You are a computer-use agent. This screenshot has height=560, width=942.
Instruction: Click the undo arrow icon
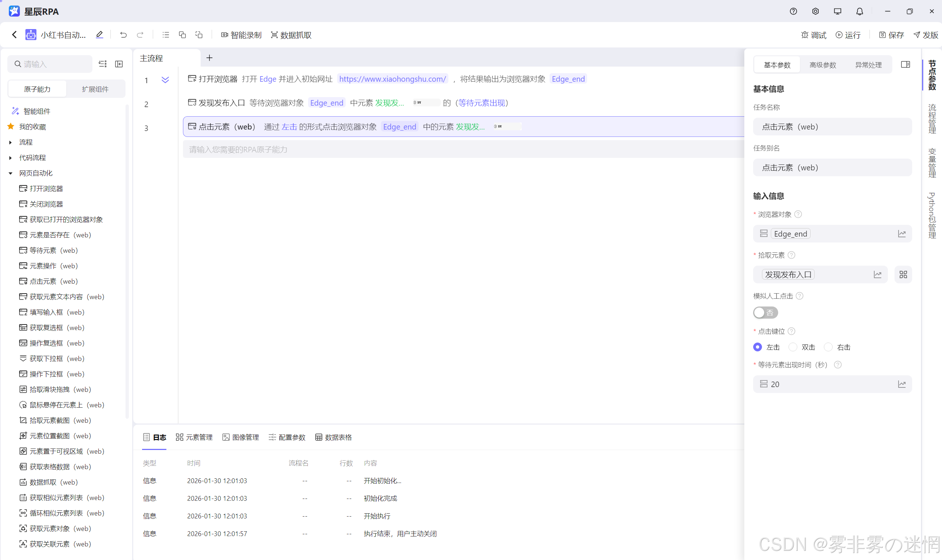[x=123, y=35]
